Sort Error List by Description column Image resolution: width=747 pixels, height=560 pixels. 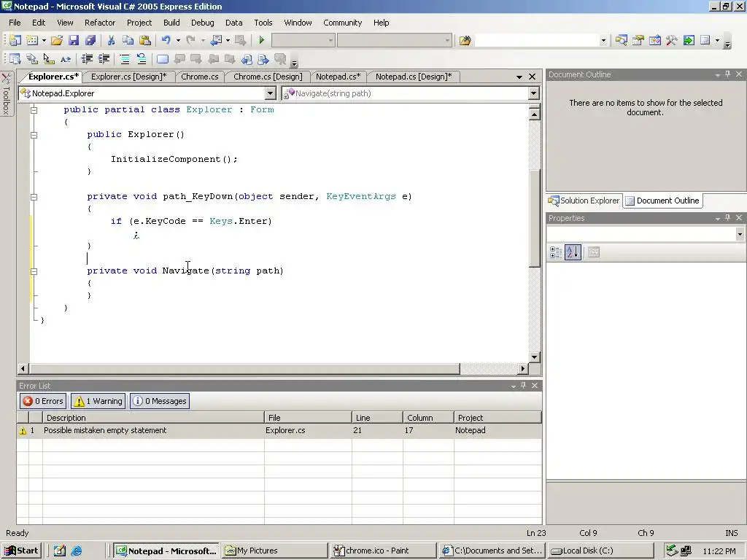pyautogui.click(x=153, y=418)
